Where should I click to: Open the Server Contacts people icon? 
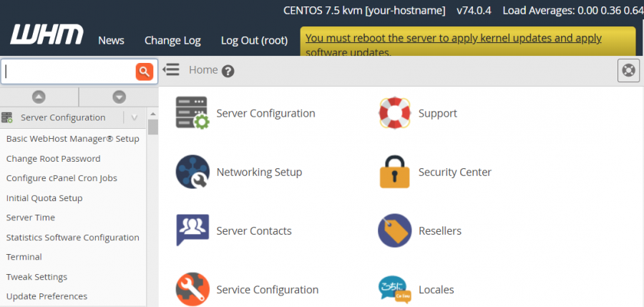(192, 230)
